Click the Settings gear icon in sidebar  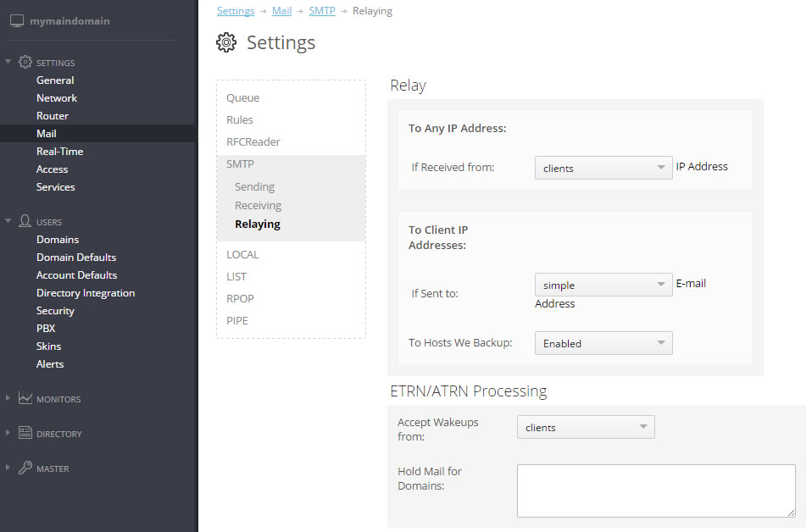[25, 62]
